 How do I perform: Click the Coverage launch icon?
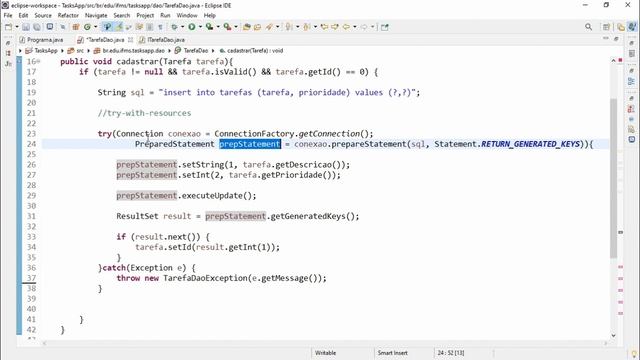[209, 27]
